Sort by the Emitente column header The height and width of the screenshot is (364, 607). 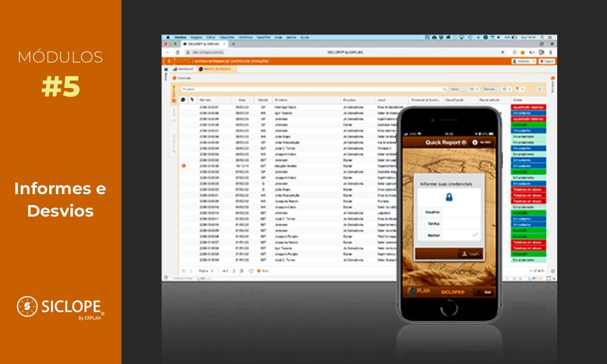(306, 100)
